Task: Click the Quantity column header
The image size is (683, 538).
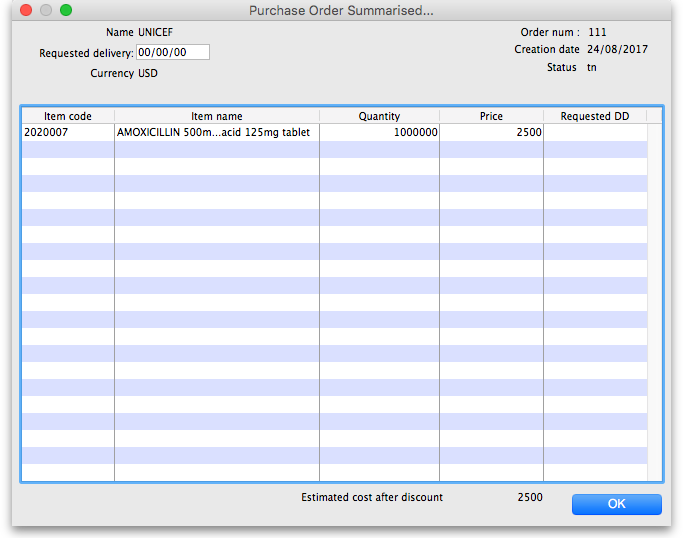Action: click(x=379, y=116)
